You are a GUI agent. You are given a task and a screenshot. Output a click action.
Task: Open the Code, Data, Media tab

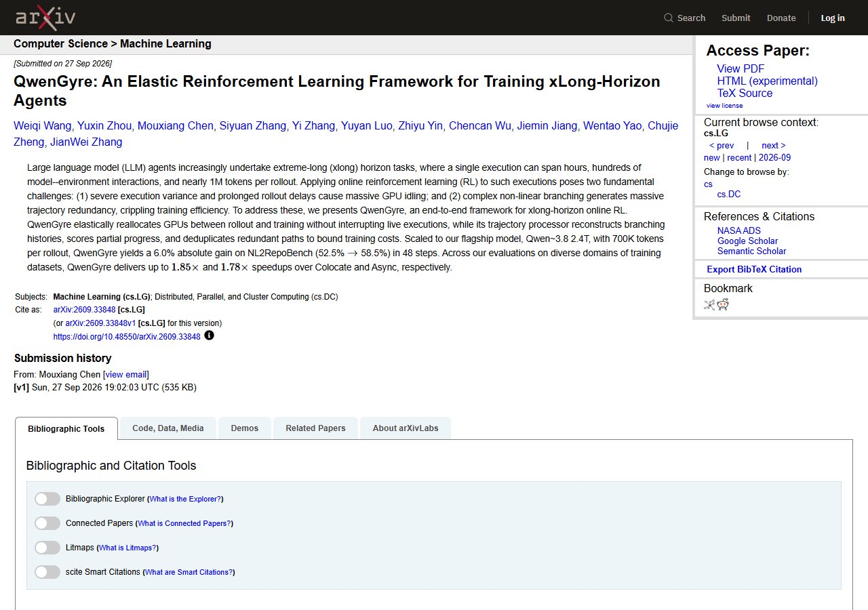tap(168, 428)
